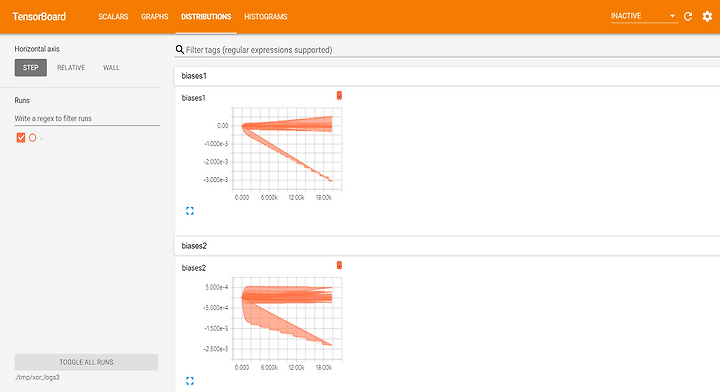
Task: Collapse the biases2 section header
Action: click(x=447, y=246)
